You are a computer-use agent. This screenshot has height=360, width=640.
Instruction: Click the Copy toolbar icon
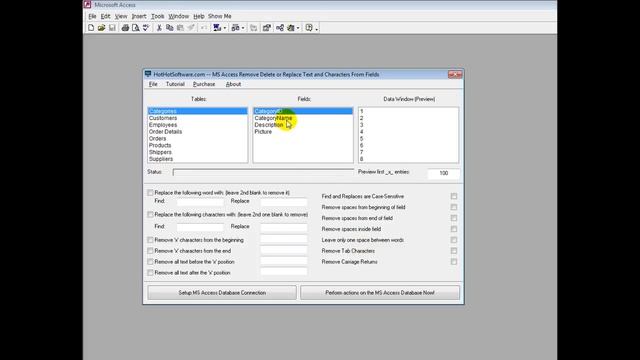point(170,28)
